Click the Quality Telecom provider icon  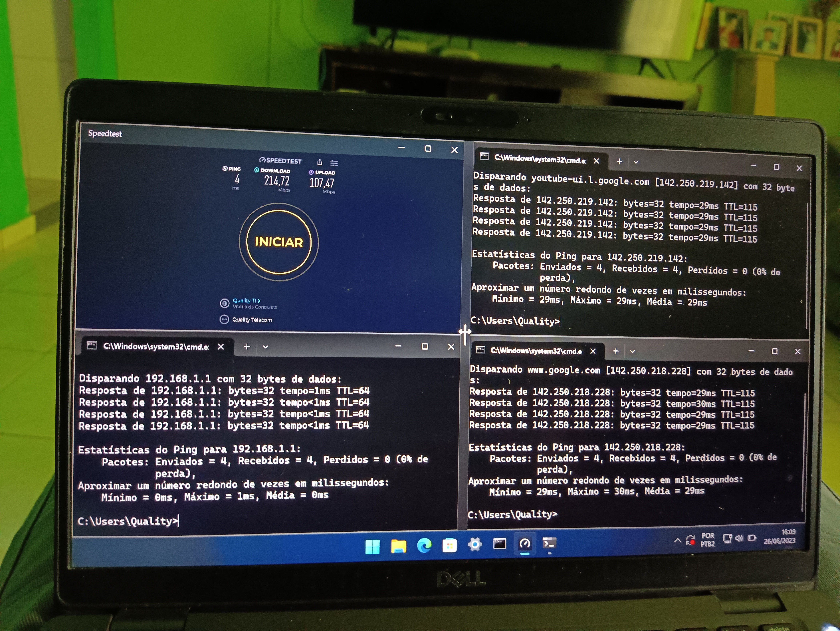coord(224,319)
